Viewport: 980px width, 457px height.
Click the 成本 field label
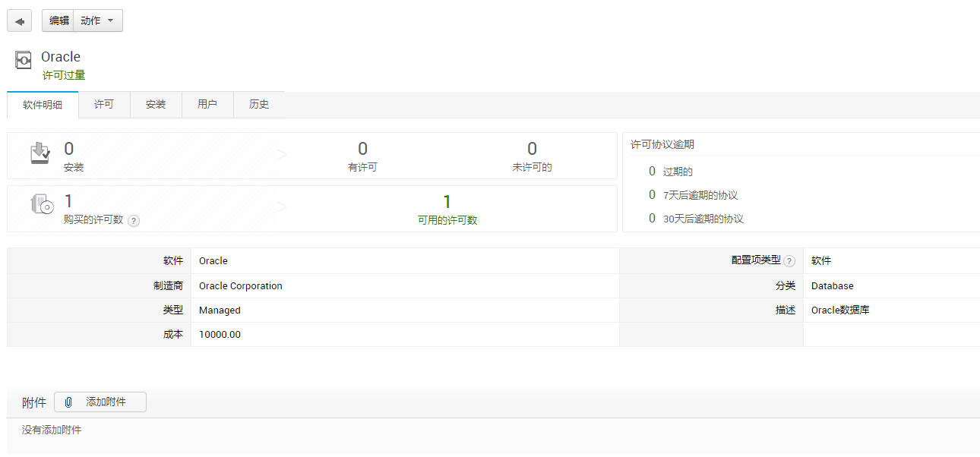[x=173, y=335]
